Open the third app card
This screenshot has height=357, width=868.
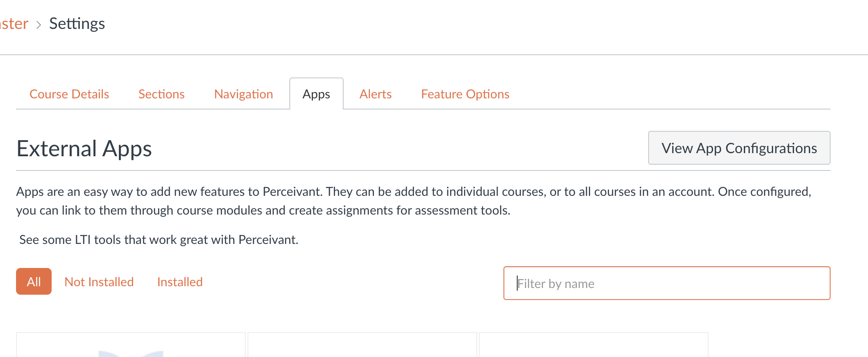[x=594, y=345]
